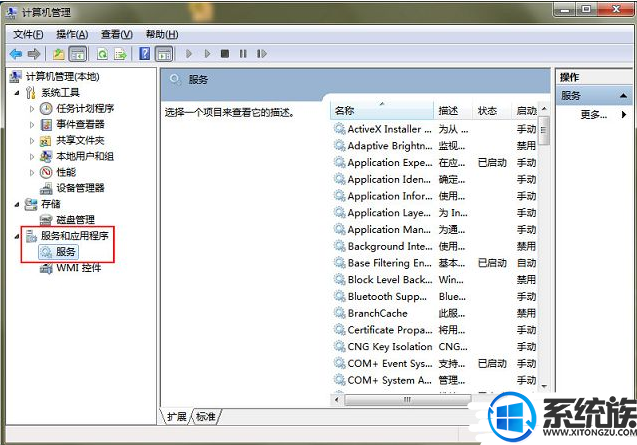This screenshot has height=445, width=637.
Task: Click the vertical scrollbar up arrow
Action: pos(544,109)
